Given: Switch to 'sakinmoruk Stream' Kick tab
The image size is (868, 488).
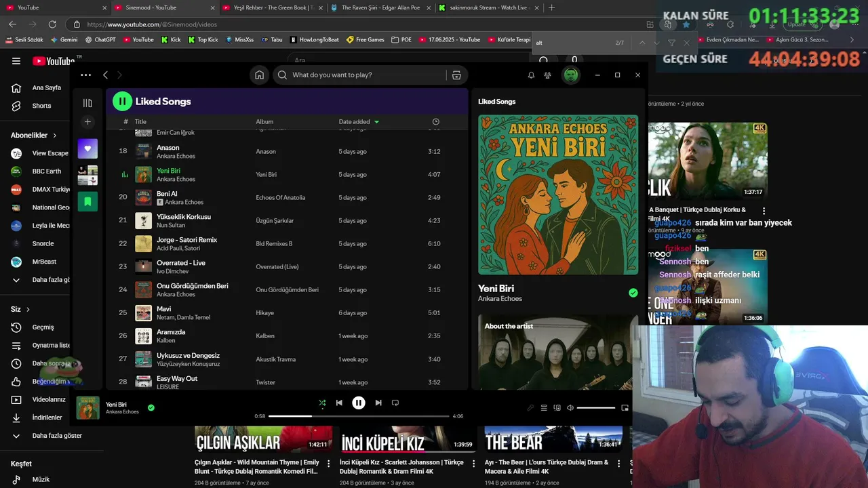Looking at the screenshot, I should click(489, 7).
